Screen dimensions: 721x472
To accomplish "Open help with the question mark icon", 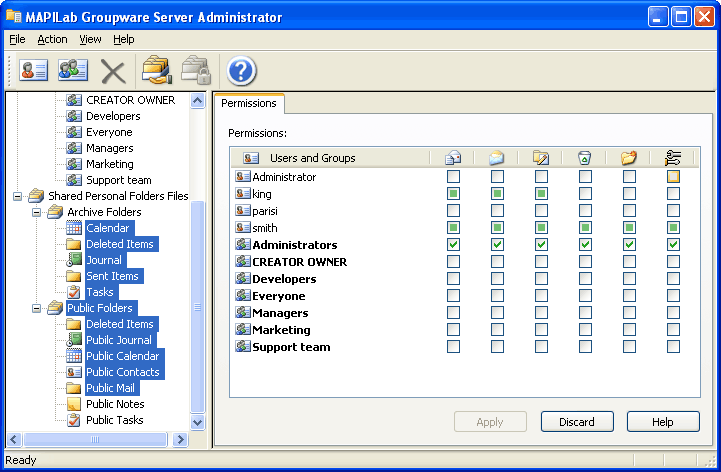I will (241, 71).
